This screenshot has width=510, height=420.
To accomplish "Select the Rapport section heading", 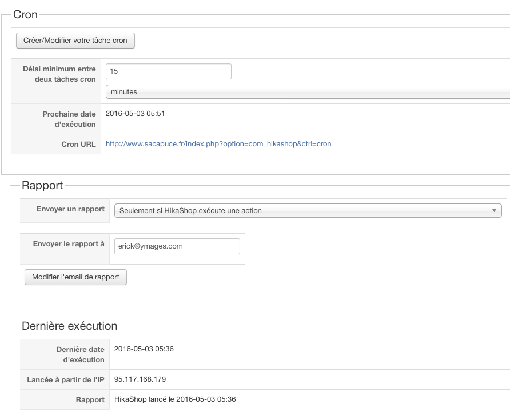I will point(42,185).
